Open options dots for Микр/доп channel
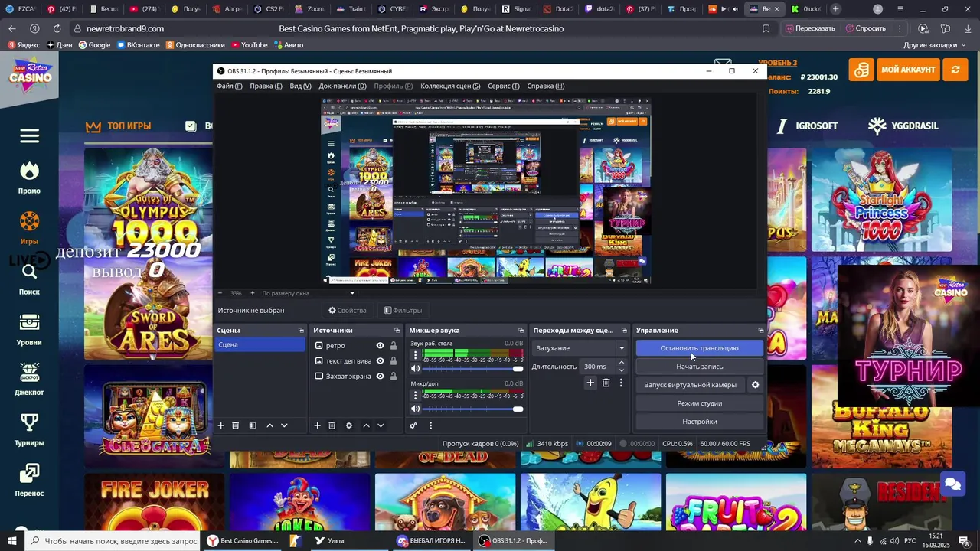Viewport: 980px width, 551px height. tap(416, 395)
